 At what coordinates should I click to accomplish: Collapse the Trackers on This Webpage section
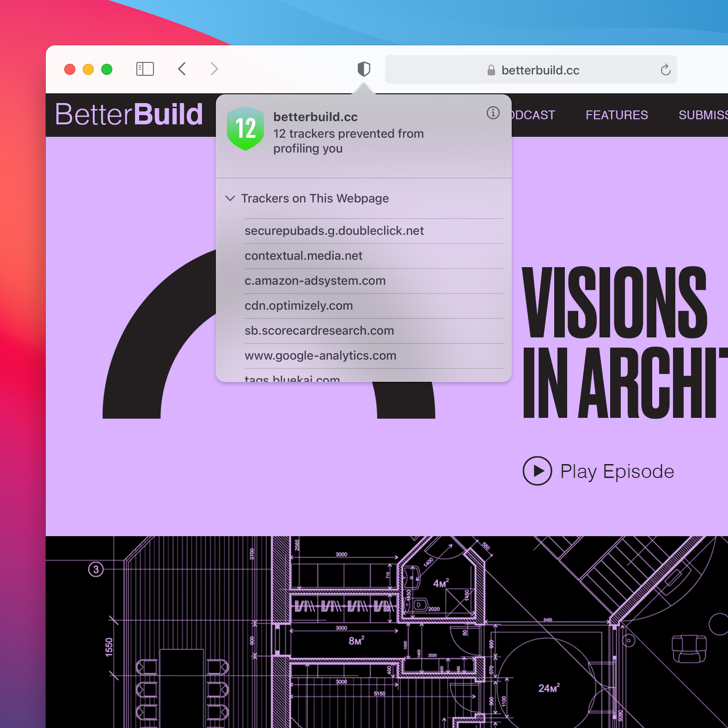click(x=230, y=198)
